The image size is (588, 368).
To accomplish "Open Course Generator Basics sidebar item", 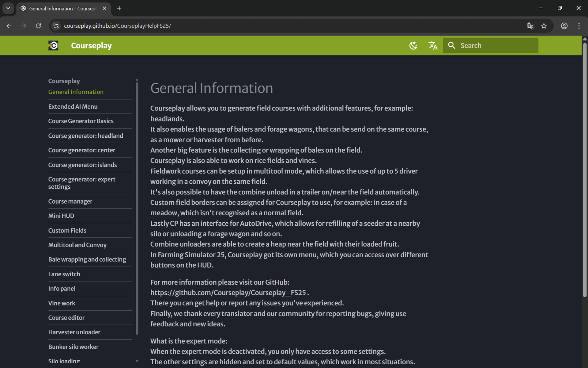I will click(81, 121).
